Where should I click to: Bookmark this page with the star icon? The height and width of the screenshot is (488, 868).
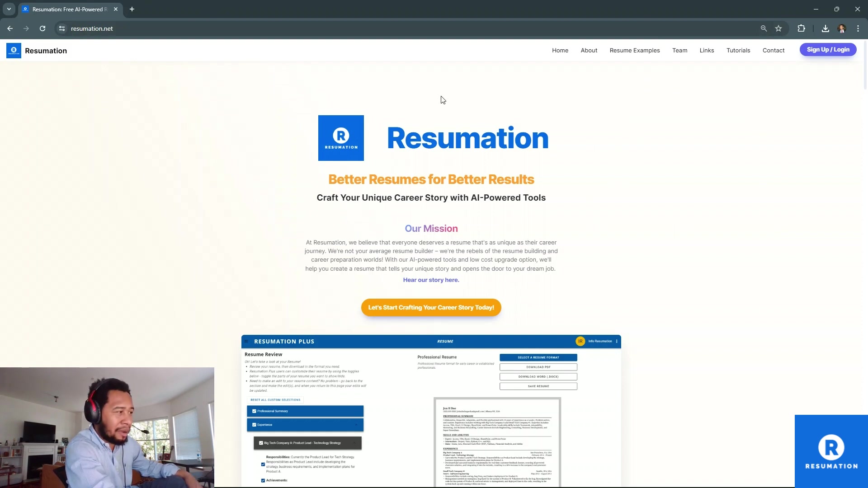[778, 28]
